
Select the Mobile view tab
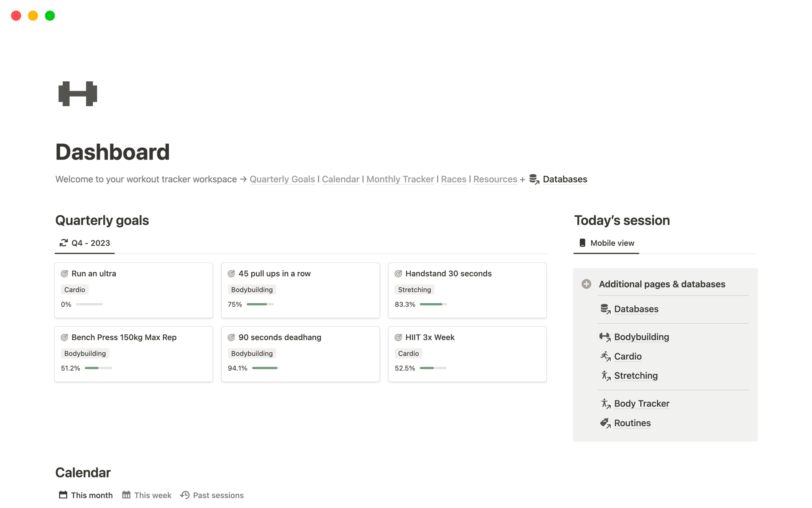606,243
